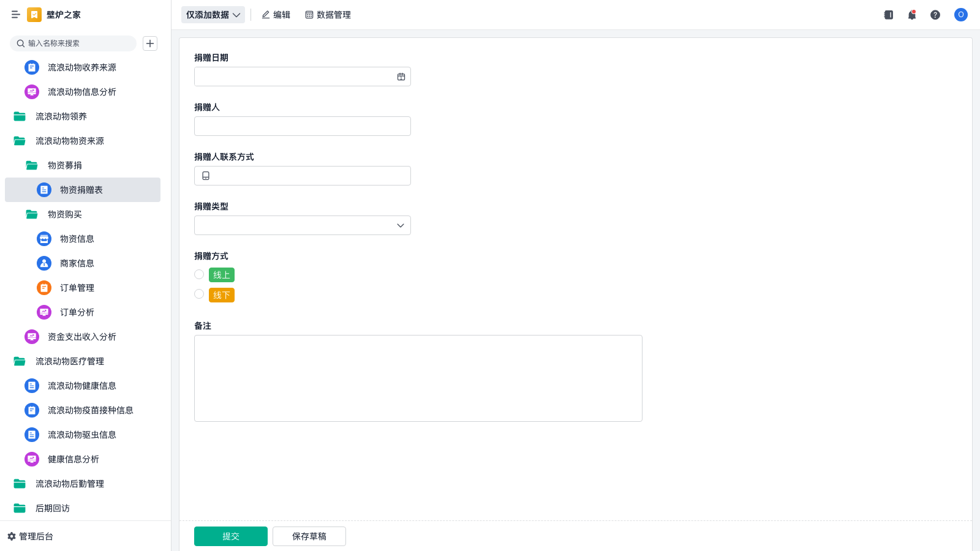Screen dimensions: 980x551
Task: Open the 捐赠类型 dropdown
Action: click(x=302, y=225)
